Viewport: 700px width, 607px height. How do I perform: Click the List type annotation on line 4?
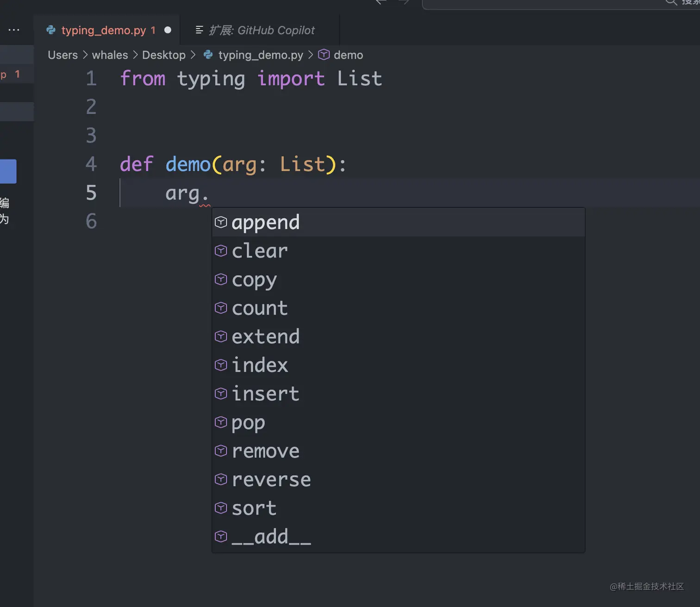click(x=302, y=164)
